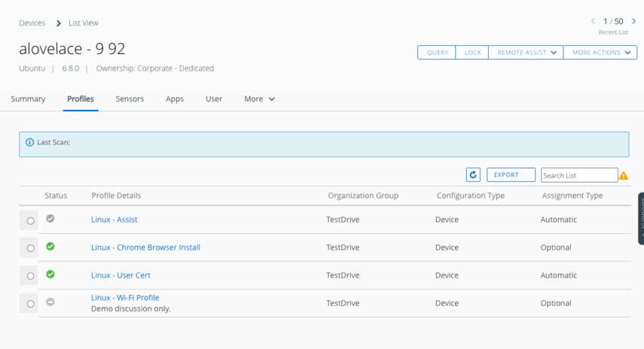
Task: Click the orange warning triangle icon
Action: (x=624, y=175)
